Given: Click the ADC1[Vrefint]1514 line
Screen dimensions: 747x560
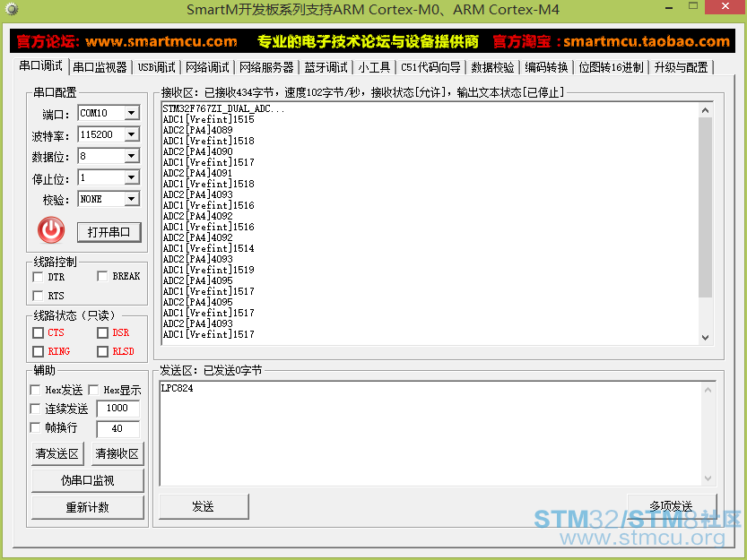Looking at the screenshot, I should pos(209,248).
